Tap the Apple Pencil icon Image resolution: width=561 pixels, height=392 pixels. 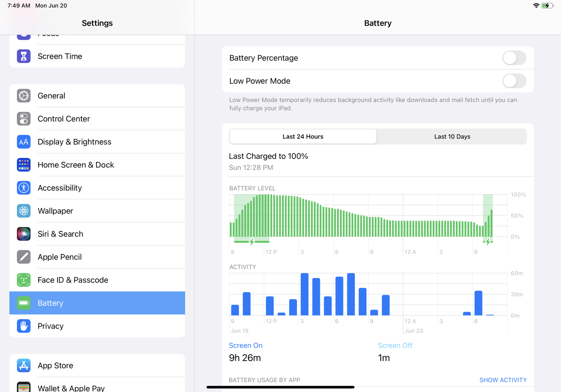(x=24, y=257)
